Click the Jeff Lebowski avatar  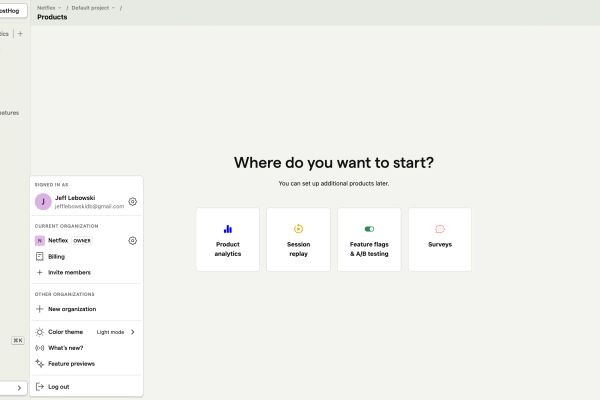tap(43, 202)
